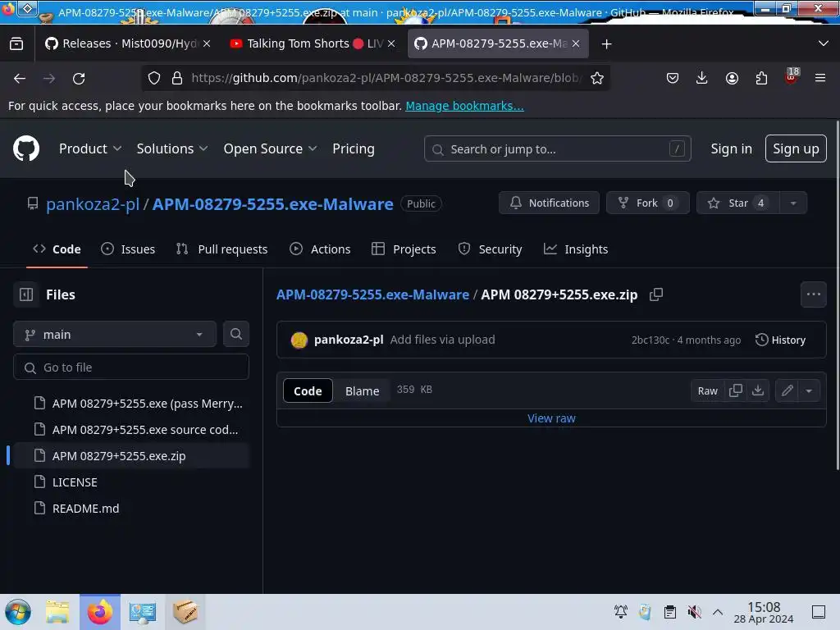This screenshot has width=840, height=630.
Task: Open uBlock extension icon with badge 18
Action: point(791,77)
